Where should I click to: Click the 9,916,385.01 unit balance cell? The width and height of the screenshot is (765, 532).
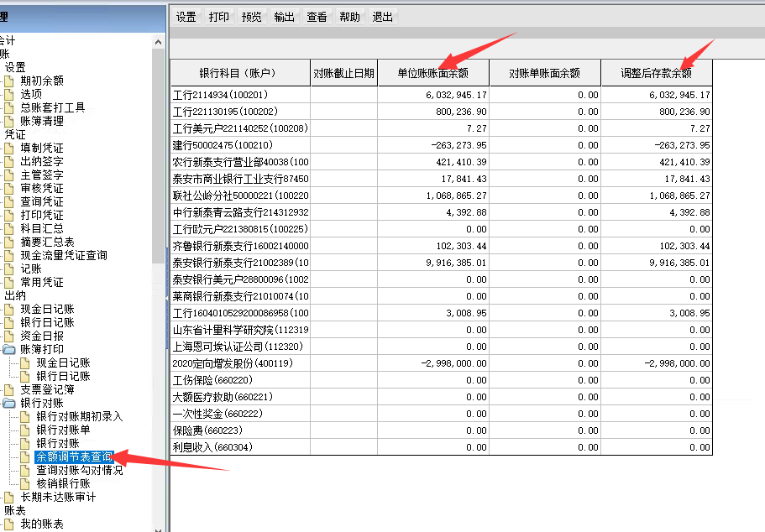434,263
